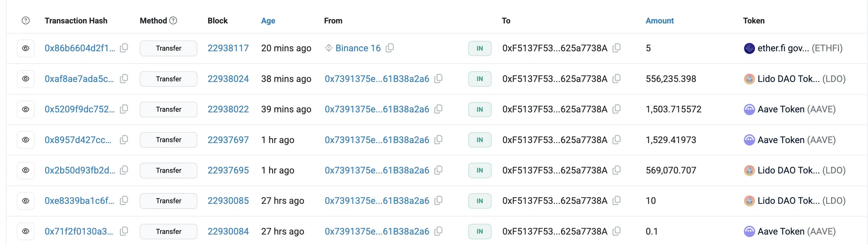Copy from address in block 22937695 row
The image size is (868, 245).
click(x=438, y=170)
